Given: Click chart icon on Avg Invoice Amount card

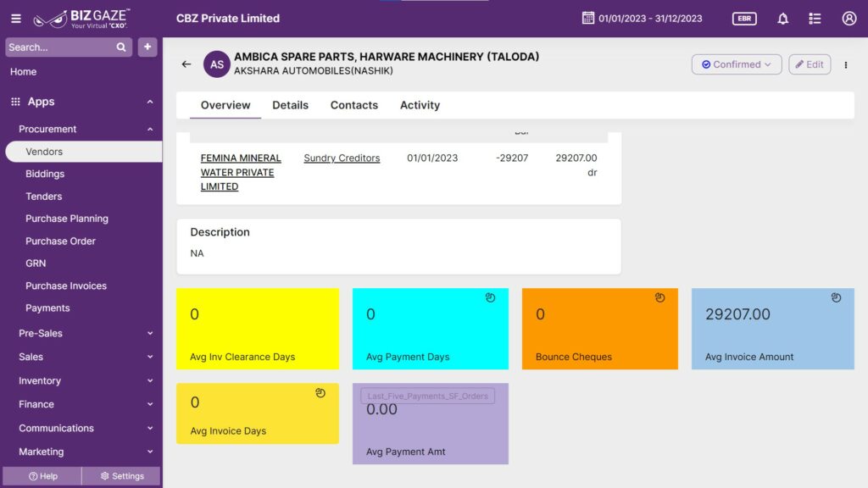Looking at the screenshot, I should [x=836, y=297].
